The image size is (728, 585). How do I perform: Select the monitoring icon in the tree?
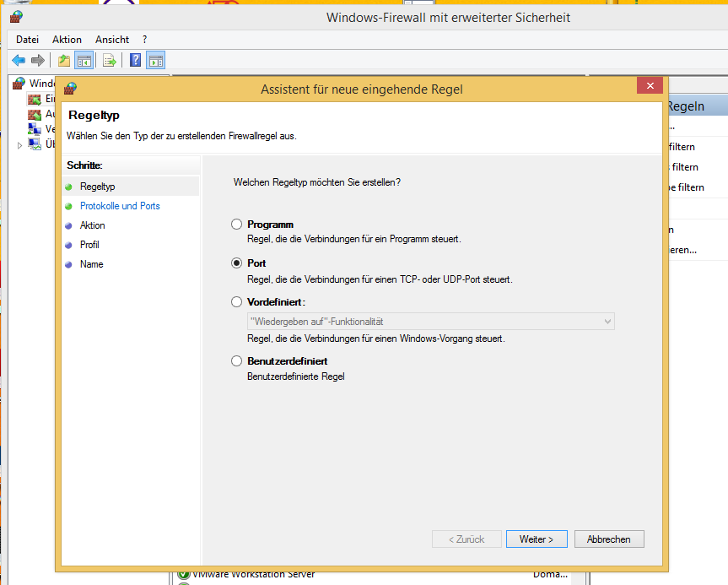tap(35, 144)
